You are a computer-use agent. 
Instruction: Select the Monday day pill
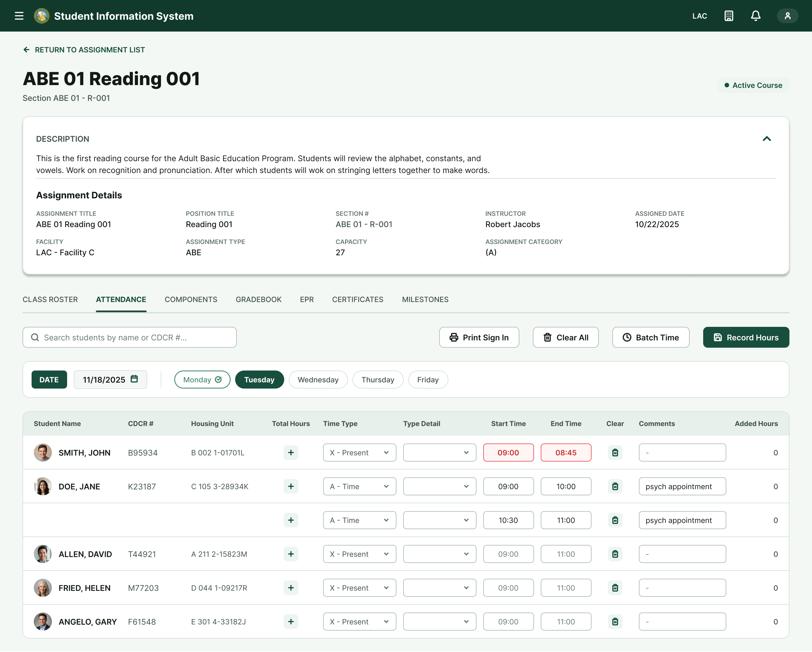[x=202, y=380]
